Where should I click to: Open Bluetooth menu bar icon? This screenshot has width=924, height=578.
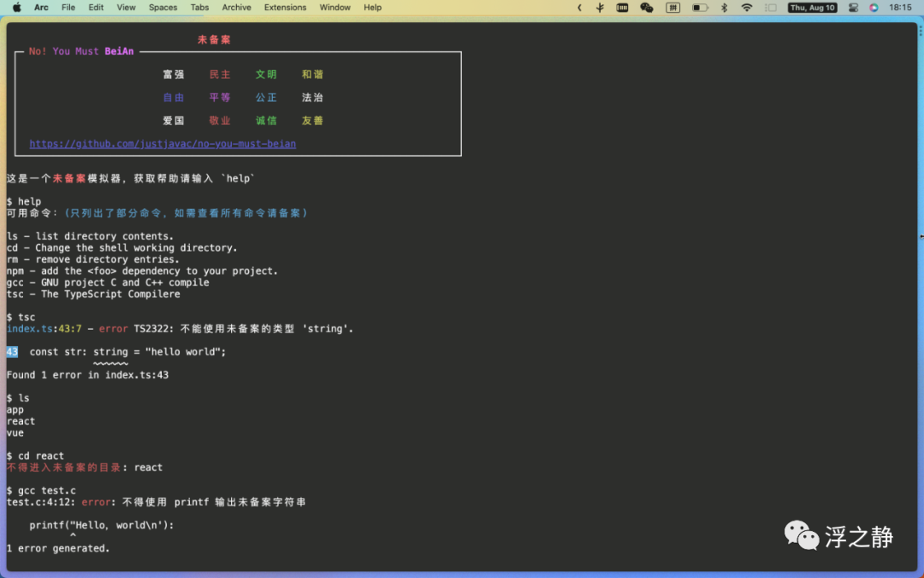725,8
